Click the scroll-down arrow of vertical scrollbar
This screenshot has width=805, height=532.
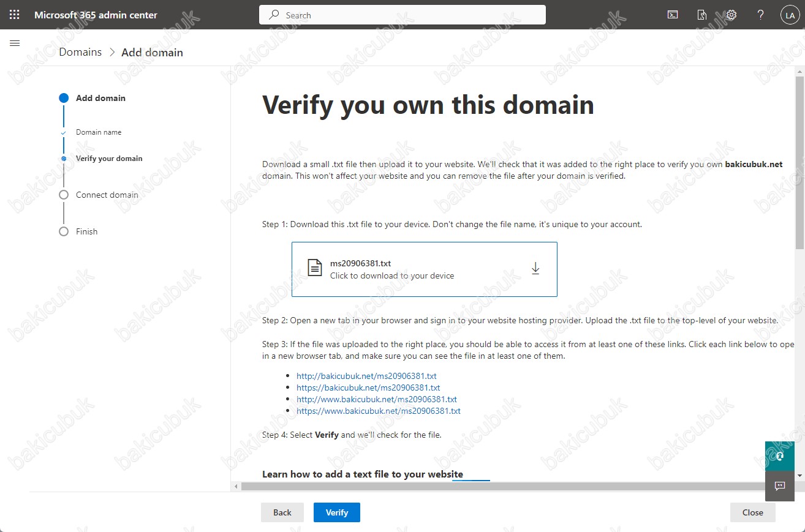click(x=799, y=475)
